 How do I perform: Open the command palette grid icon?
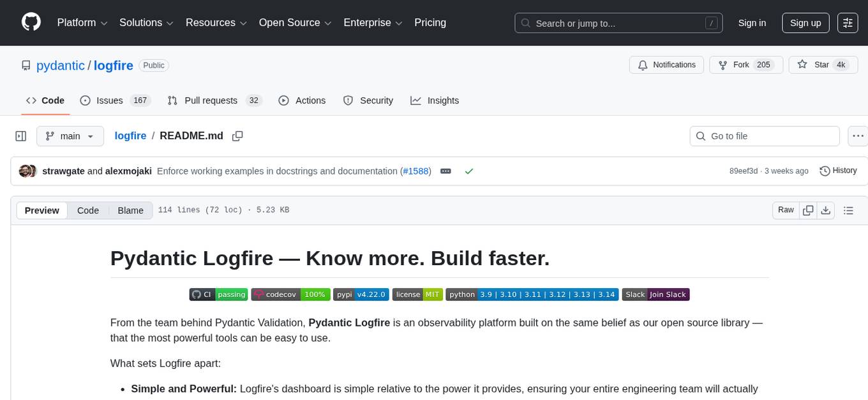coord(847,23)
